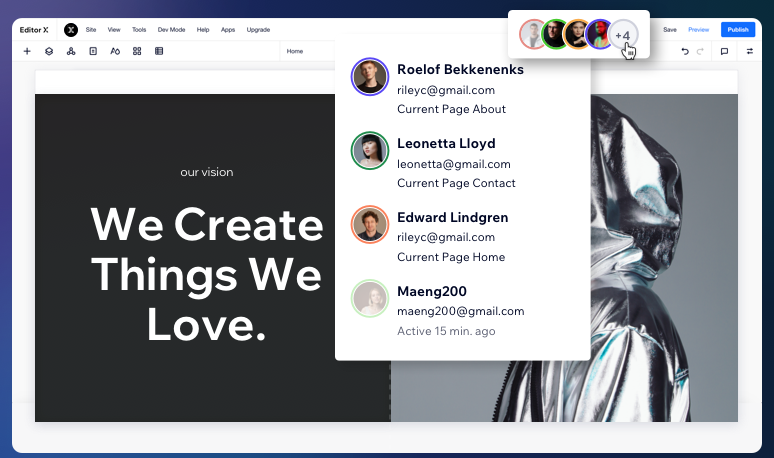Open the App Market grid icon
Image resolution: width=774 pixels, height=458 pixels.
[x=137, y=51]
